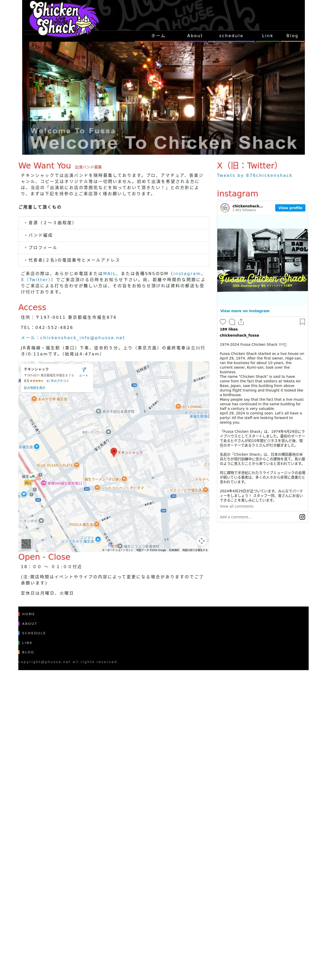The width and height of the screenshot is (327, 980).
Task: Click BLOG in footer menu
Action: click(x=28, y=652)
